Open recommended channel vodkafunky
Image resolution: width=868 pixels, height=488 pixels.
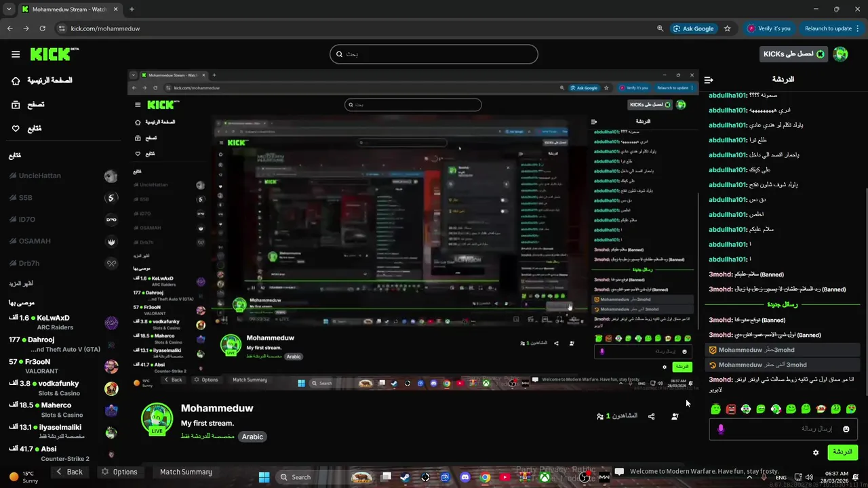pyautogui.click(x=62, y=388)
